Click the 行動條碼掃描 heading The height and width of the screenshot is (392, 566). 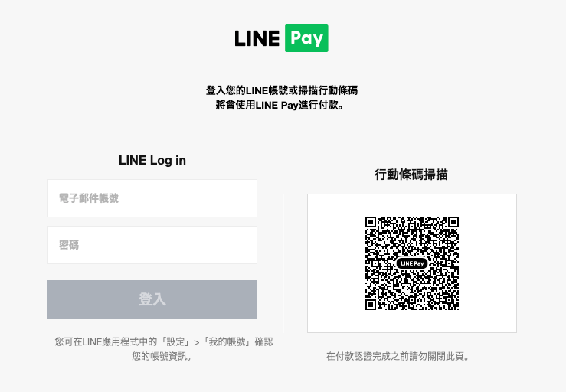pyautogui.click(x=411, y=175)
